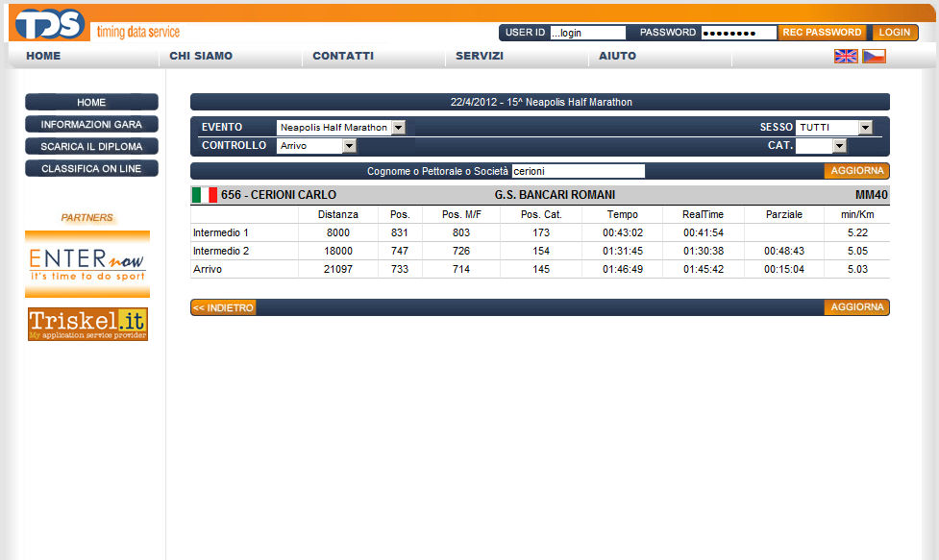The width and height of the screenshot is (939, 560).
Task: Open CHI SIAMO in the top menu
Action: pyautogui.click(x=201, y=56)
